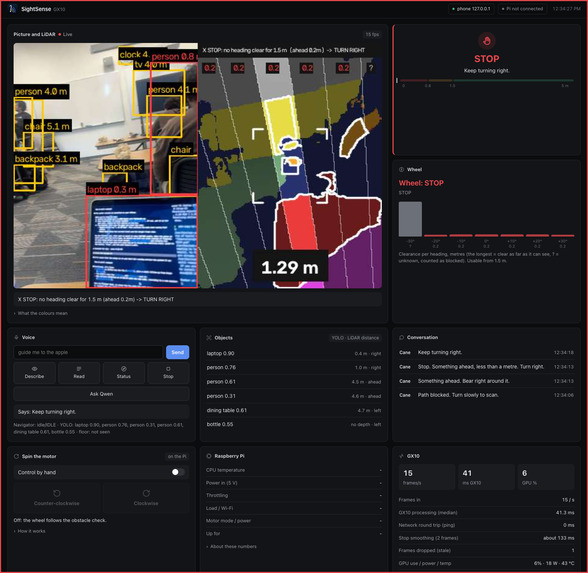Viewport: 588px width, 573px height.
Task: Click the eye icon on Describe
Action: coord(34,369)
